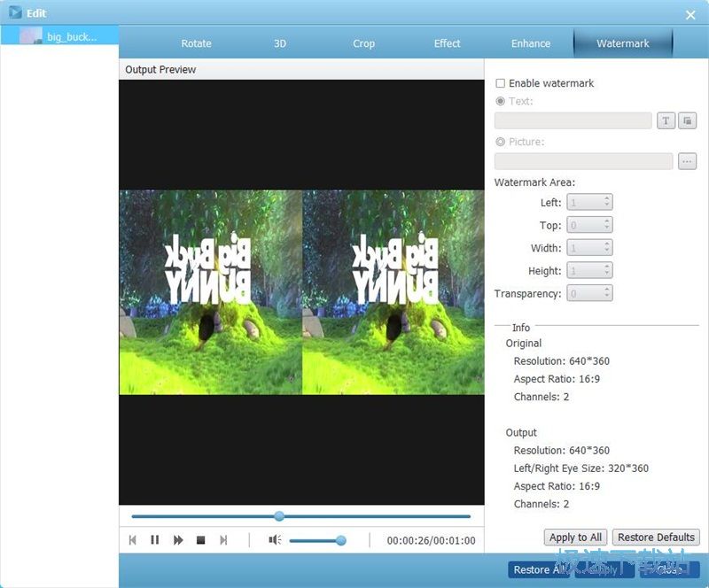Jump to previous frame button

[132, 540]
